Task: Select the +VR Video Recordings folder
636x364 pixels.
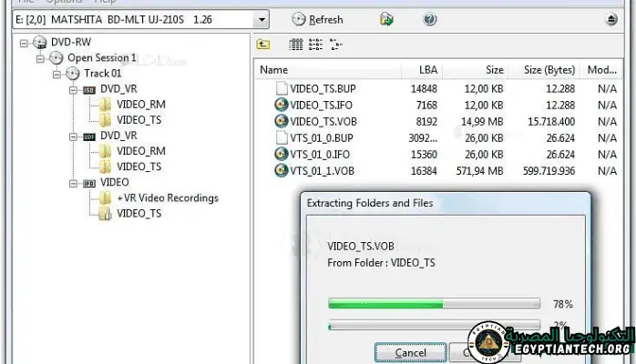Action: [167, 197]
